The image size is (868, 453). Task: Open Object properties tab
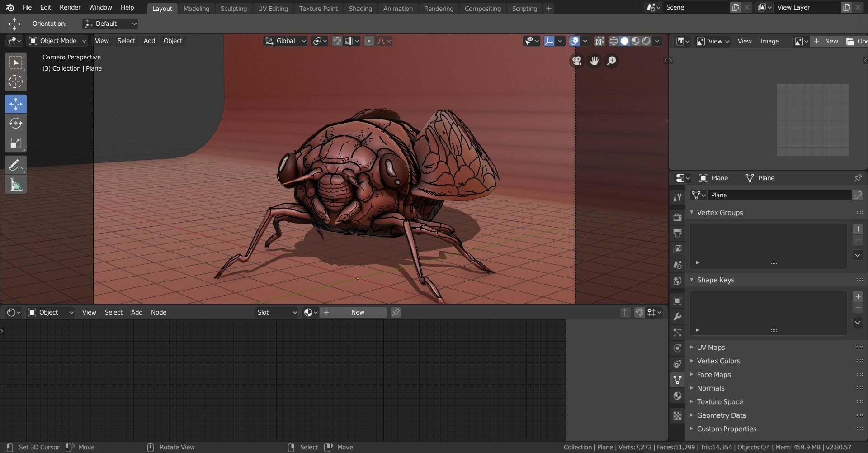tap(677, 300)
